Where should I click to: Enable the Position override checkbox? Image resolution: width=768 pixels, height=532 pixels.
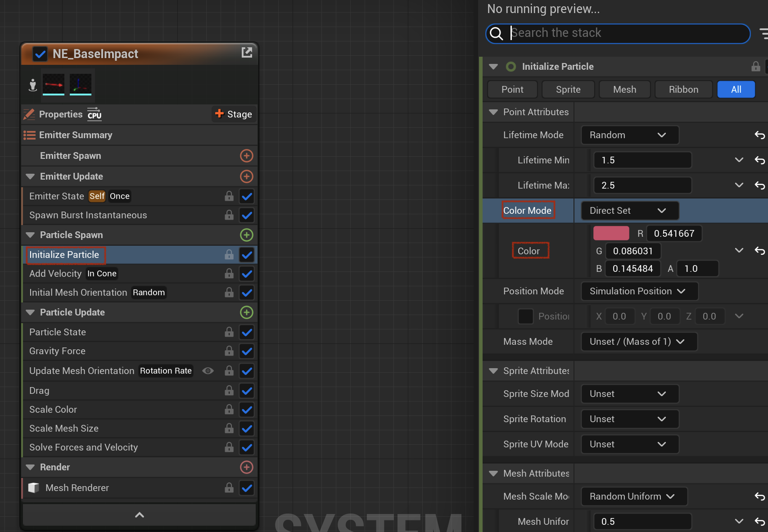pyautogui.click(x=525, y=316)
